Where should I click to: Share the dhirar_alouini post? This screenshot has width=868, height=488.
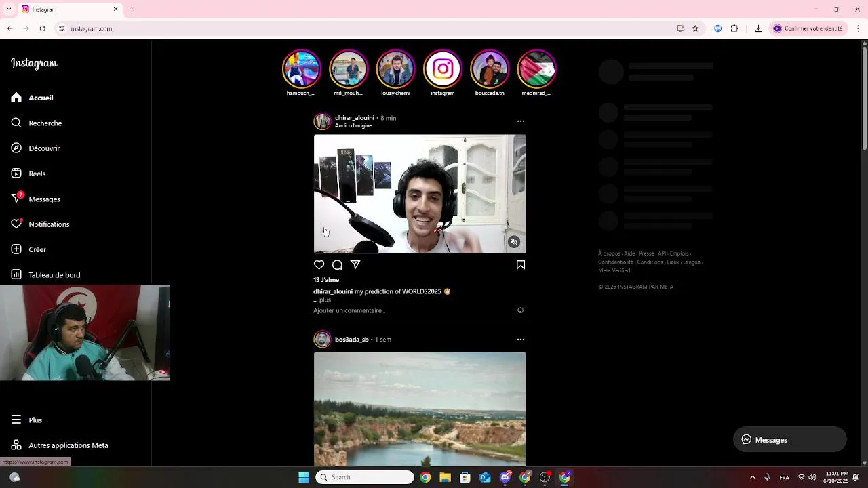click(x=355, y=265)
